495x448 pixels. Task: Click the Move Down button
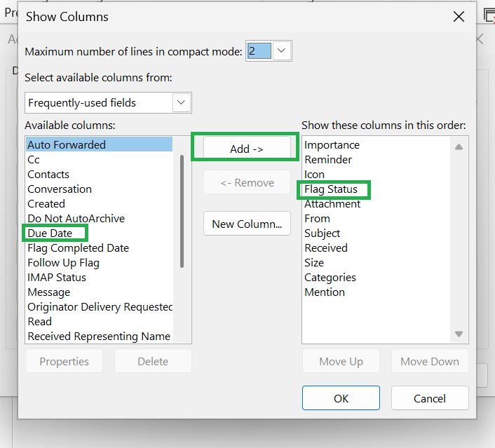[430, 361]
